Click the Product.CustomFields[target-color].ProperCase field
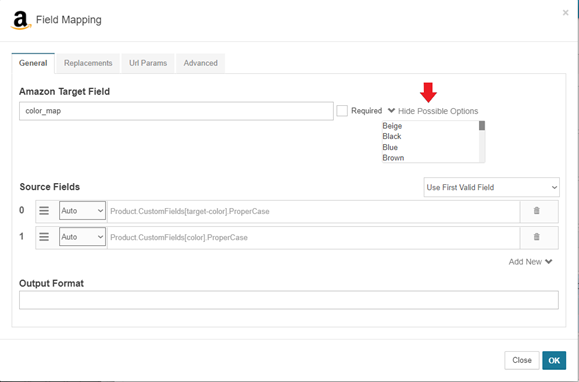579x382 pixels. tap(313, 211)
